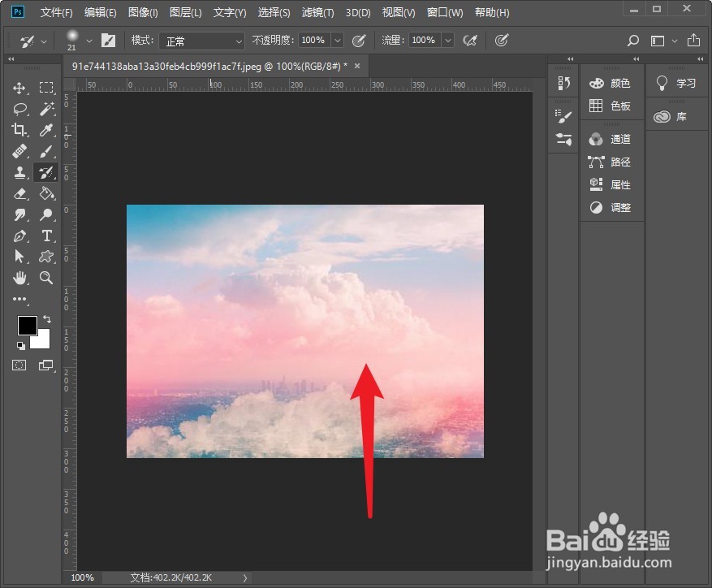
Task: Open the 滤镜(T) menu
Action: coord(317,13)
